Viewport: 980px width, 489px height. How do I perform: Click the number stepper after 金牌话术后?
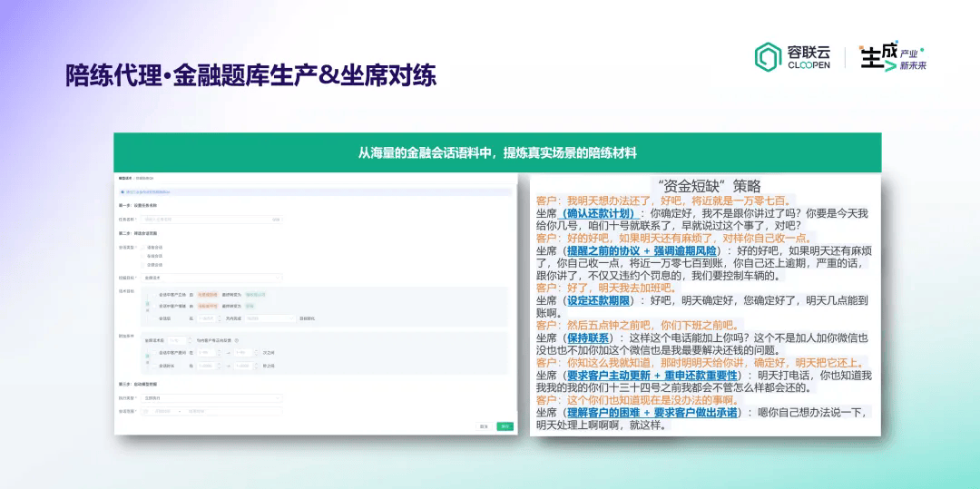(x=180, y=340)
